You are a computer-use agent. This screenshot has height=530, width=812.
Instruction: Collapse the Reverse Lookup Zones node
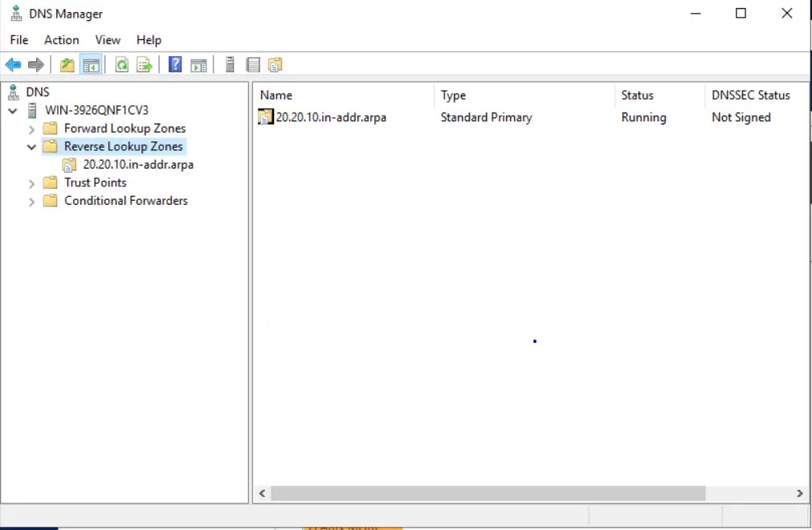[x=31, y=146]
